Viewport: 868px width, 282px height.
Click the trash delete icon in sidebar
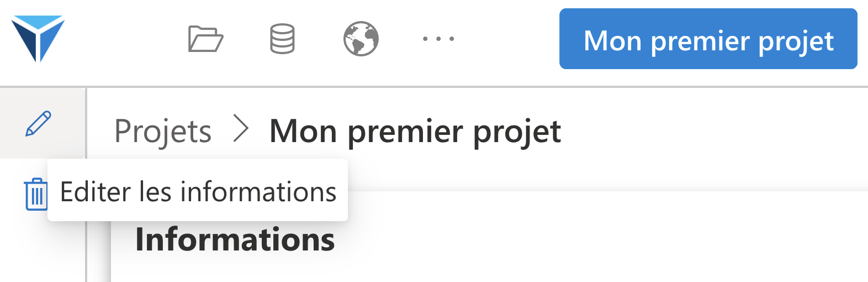point(36,194)
